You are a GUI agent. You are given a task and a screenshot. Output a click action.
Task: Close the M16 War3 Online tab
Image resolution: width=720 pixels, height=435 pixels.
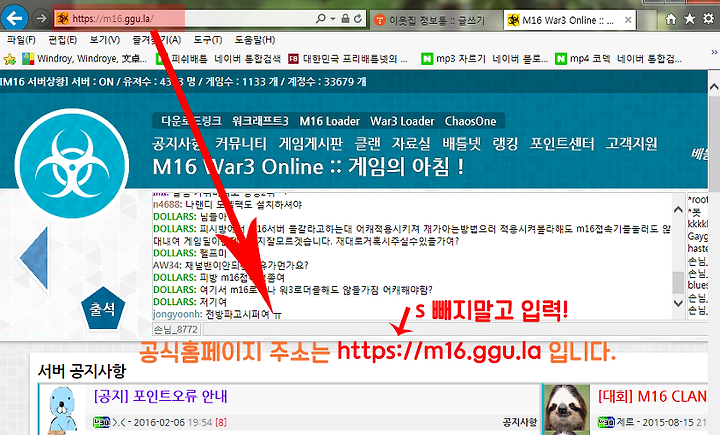(x=628, y=20)
